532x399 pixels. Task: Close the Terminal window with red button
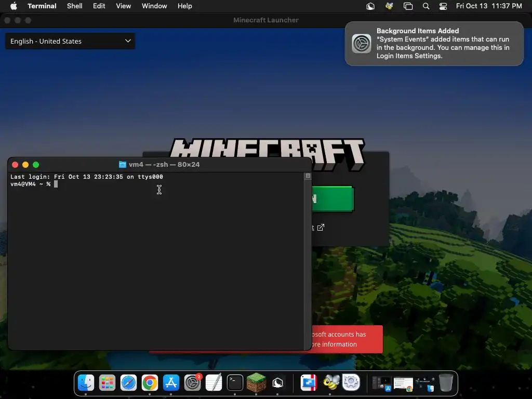pos(15,165)
